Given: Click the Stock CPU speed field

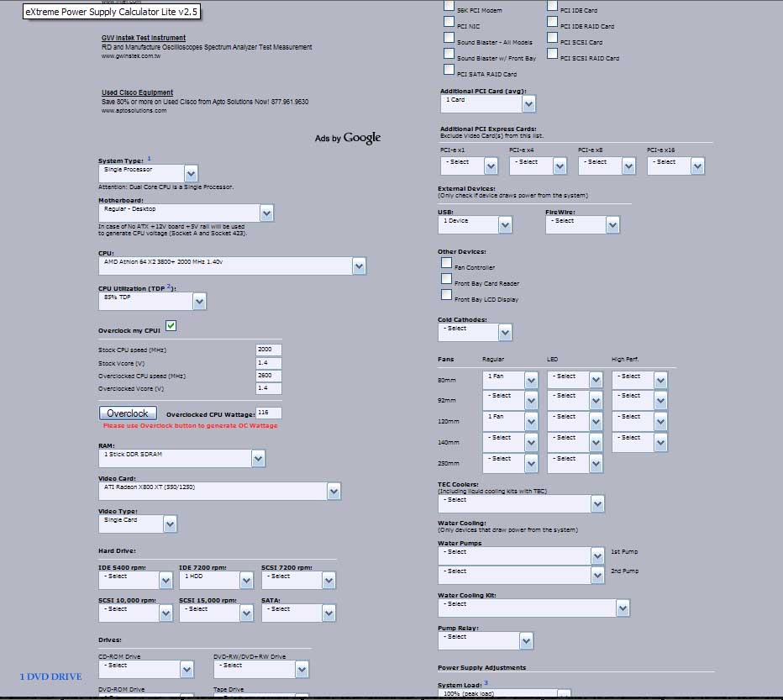Looking at the screenshot, I should pos(269,350).
